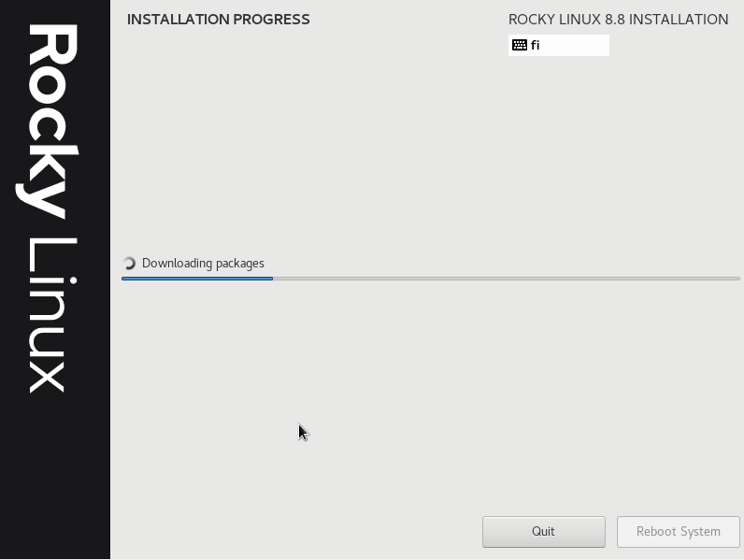Click the "INSTALLATION PROGRESS" heading
Image resolution: width=744 pixels, height=560 pixels.
pyautogui.click(x=218, y=19)
